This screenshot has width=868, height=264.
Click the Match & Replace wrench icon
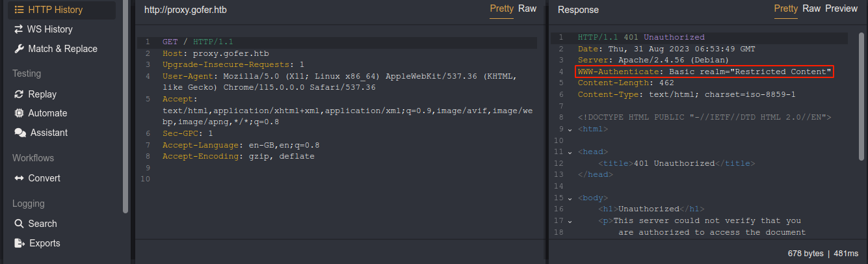pyautogui.click(x=18, y=49)
